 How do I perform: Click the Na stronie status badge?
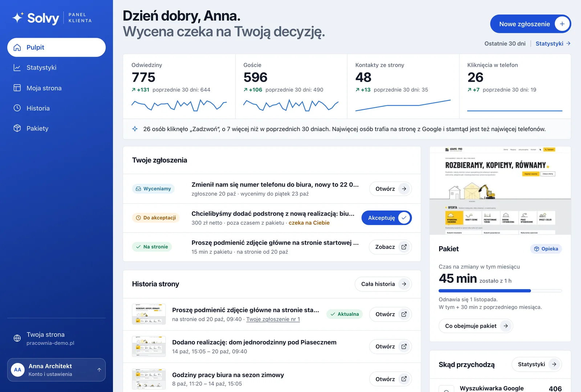coord(152,247)
